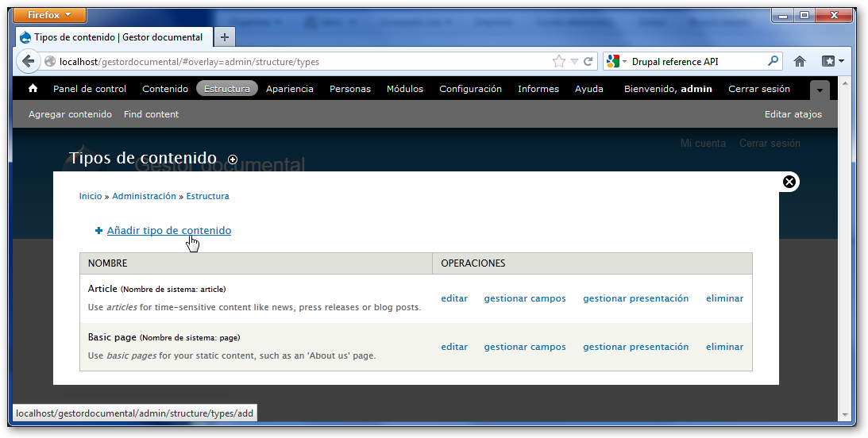The height and width of the screenshot is (438, 868).
Task: Collapse the admin shortcut drawer toggle
Action: (x=820, y=90)
